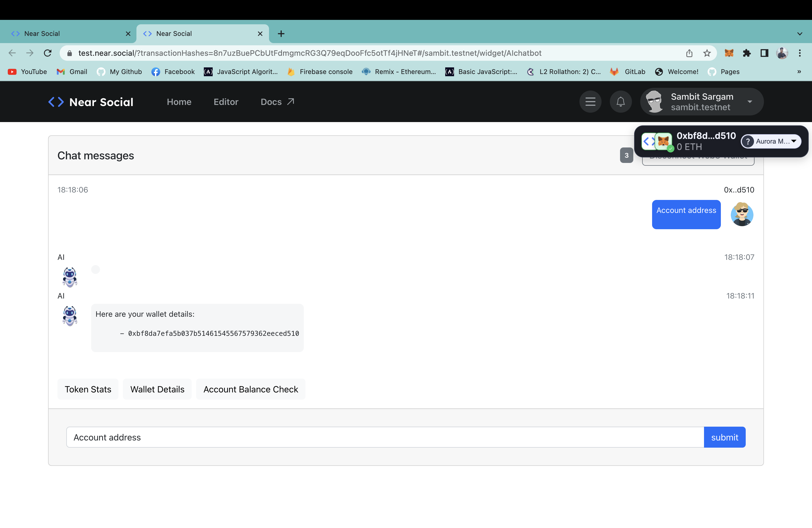Click the AI robot avatar beside wallet details
This screenshot has width=812, height=528.
coord(70,316)
